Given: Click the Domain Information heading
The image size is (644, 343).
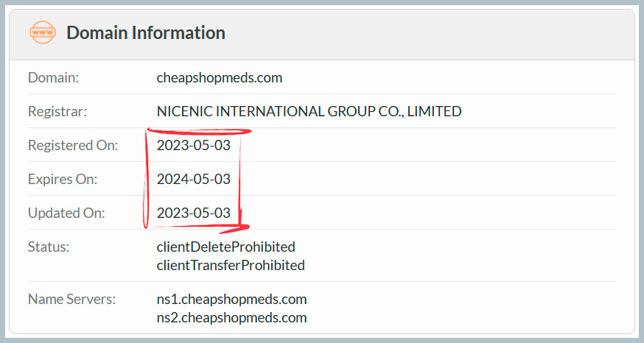Looking at the screenshot, I should (146, 33).
